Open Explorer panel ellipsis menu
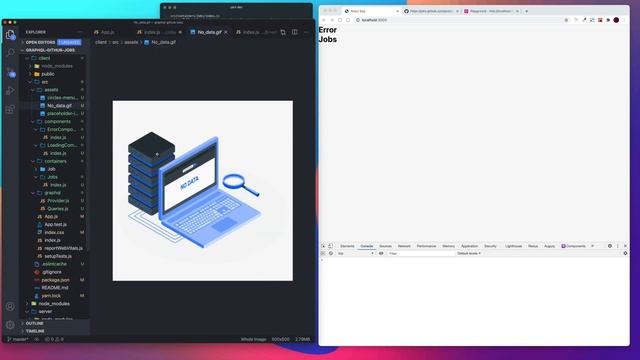640x360 pixels. coord(80,32)
